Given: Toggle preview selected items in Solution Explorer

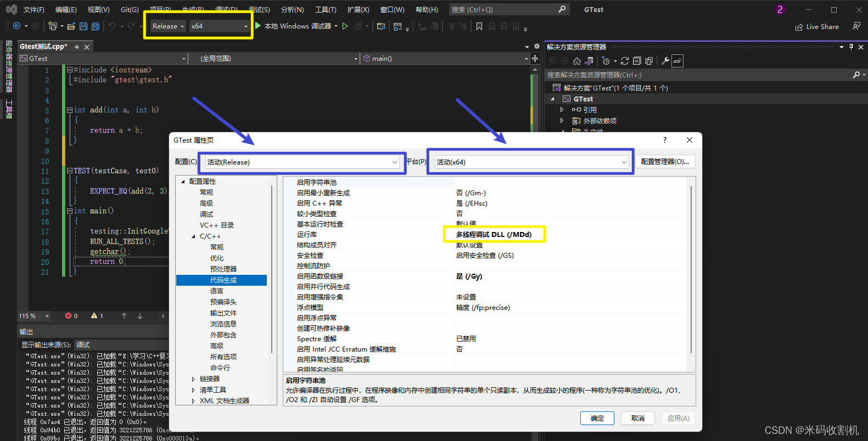Looking at the screenshot, I should [x=677, y=61].
